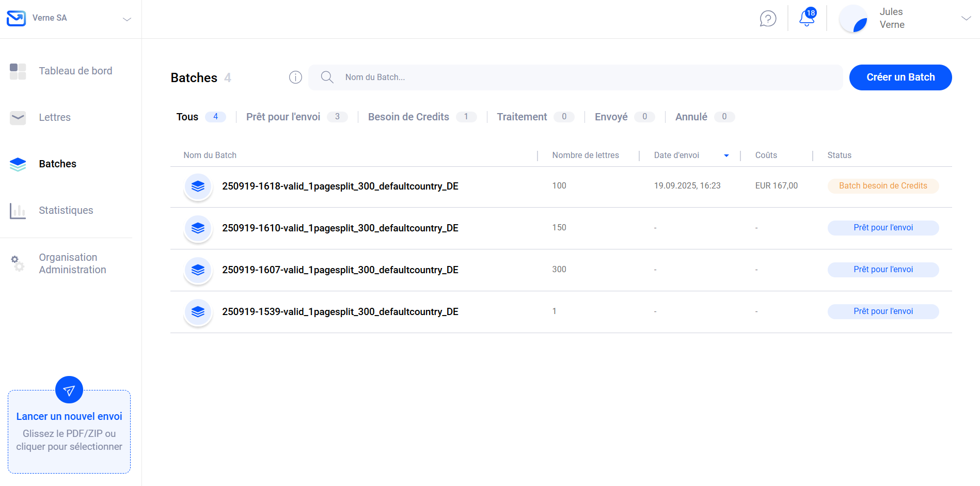Image resolution: width=980 pixels, height=486 pixels.
Task: Switch to the Prêt pour l'envoi tab
Action: [x=283, y=117]
